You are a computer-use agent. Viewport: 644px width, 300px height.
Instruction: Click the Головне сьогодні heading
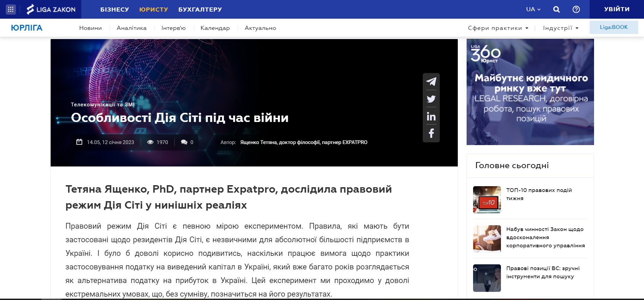[512, 165]
